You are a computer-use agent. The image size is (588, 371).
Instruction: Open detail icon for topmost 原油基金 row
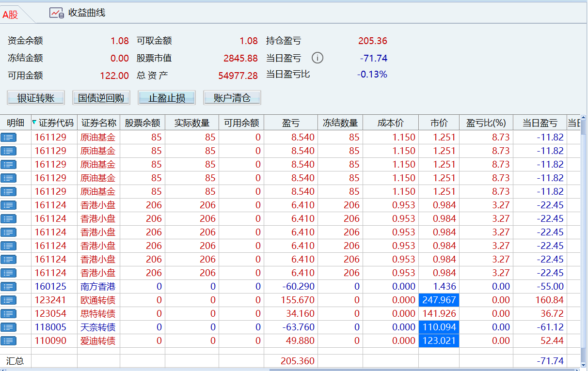pyautogui.click(x=9, y=138)
